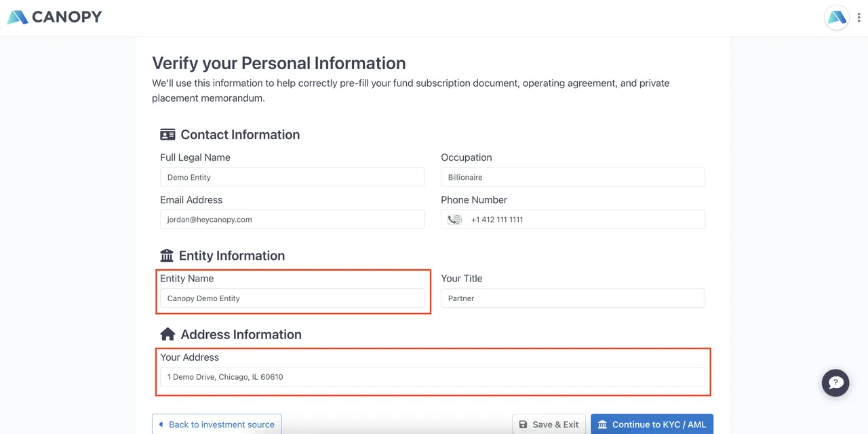Open the phone country code selector

[455, 220]
